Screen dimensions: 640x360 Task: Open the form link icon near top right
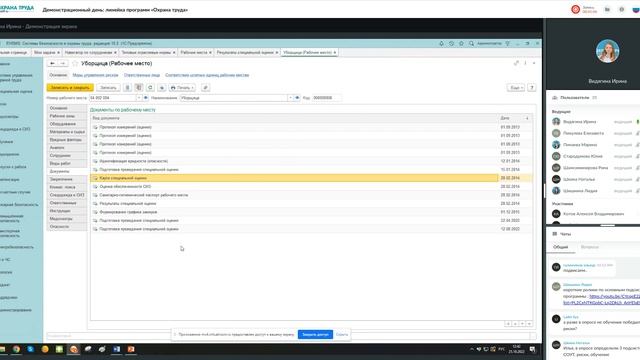click(x=516, y=63)
